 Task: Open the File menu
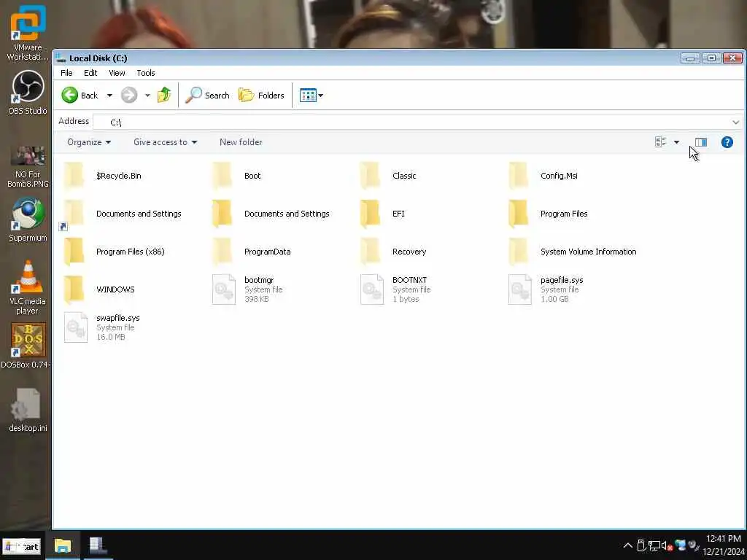point(66,73)
